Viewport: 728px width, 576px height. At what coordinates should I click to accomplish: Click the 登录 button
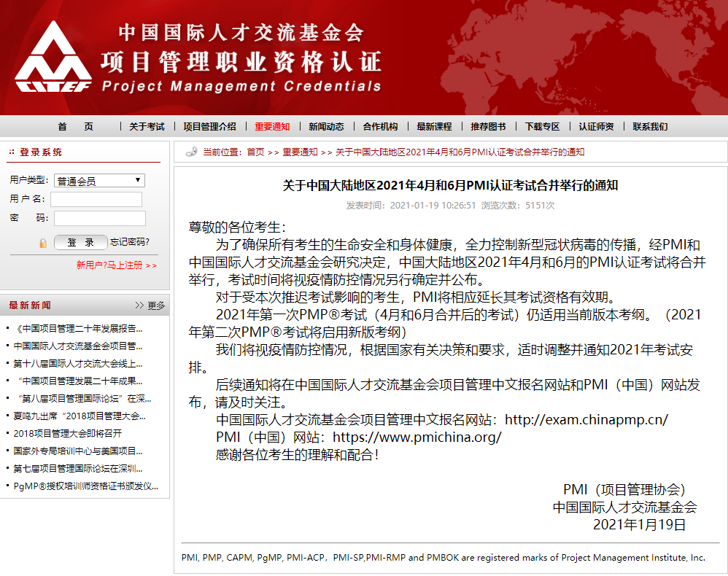(x=81, y=242)
